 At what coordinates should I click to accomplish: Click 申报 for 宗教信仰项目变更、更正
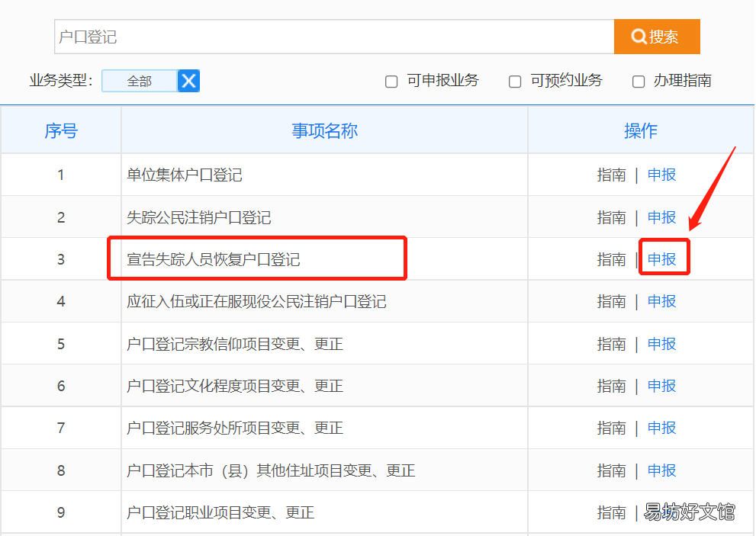tap(661, 344)
